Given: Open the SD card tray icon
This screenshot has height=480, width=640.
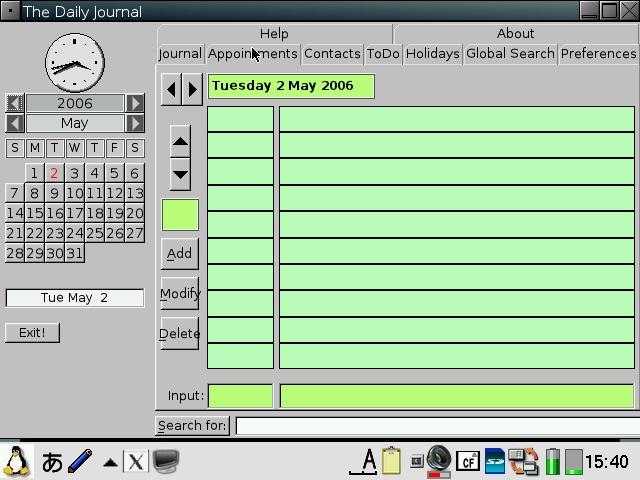Looking at the screenshot, I should pos(495,461).
